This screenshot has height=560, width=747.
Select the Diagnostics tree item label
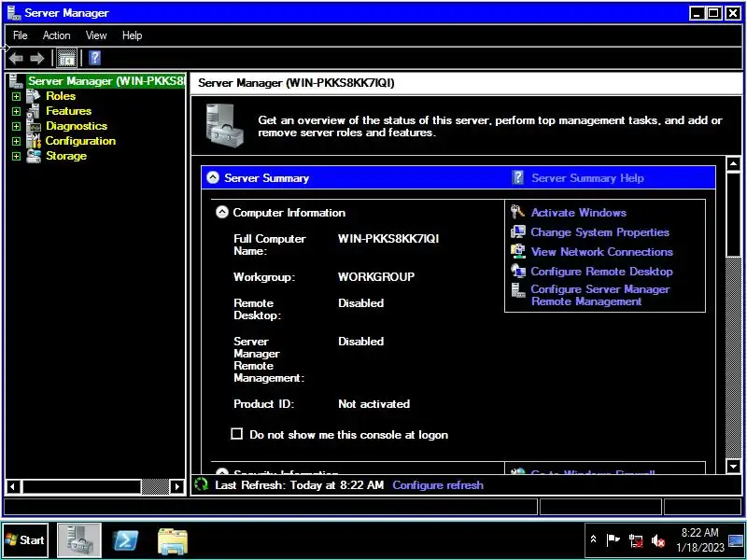pyautogui.click(x=77, y=126)
